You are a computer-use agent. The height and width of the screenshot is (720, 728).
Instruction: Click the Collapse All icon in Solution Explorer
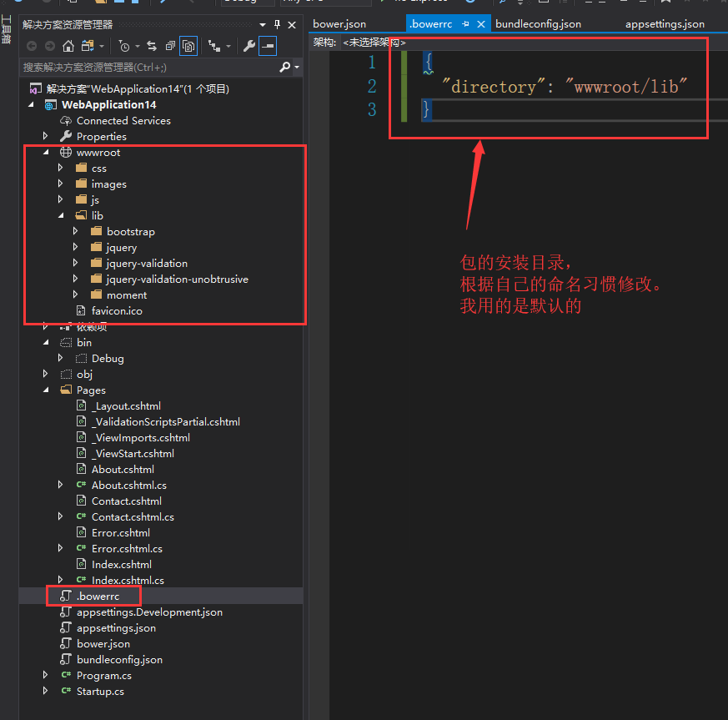click(x=170, y=46)
